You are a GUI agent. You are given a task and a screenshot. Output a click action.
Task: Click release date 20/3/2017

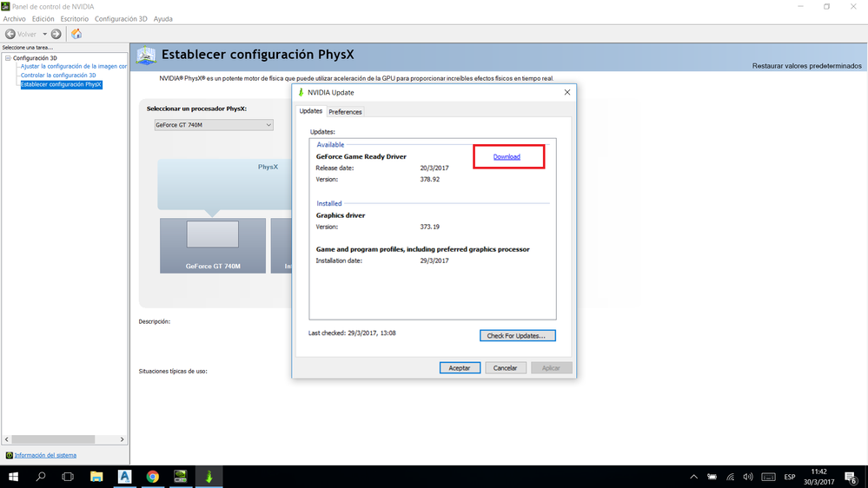[434, 168]
